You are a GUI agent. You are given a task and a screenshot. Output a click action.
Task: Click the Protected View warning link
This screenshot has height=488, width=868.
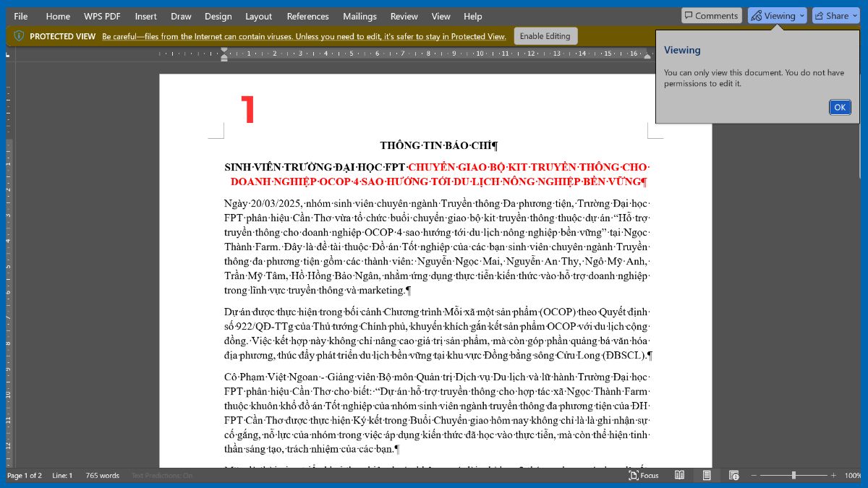(304, 35)
